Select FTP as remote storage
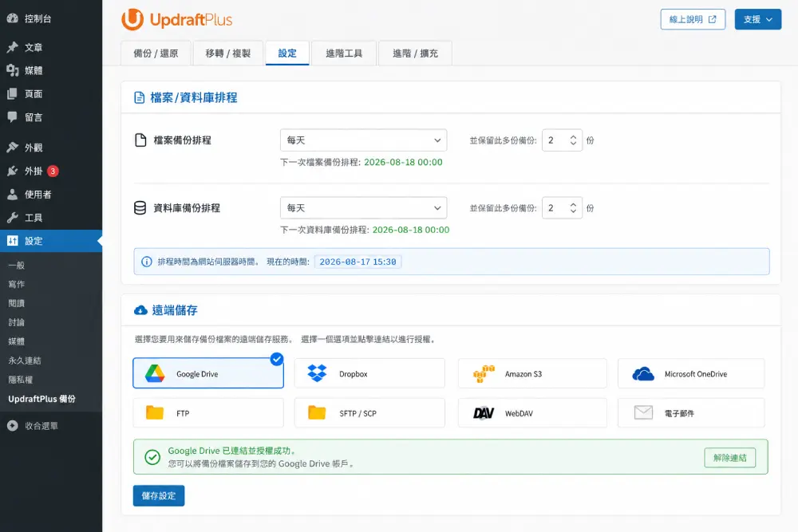Screen dimensions: 798x532 pos(208,412)
